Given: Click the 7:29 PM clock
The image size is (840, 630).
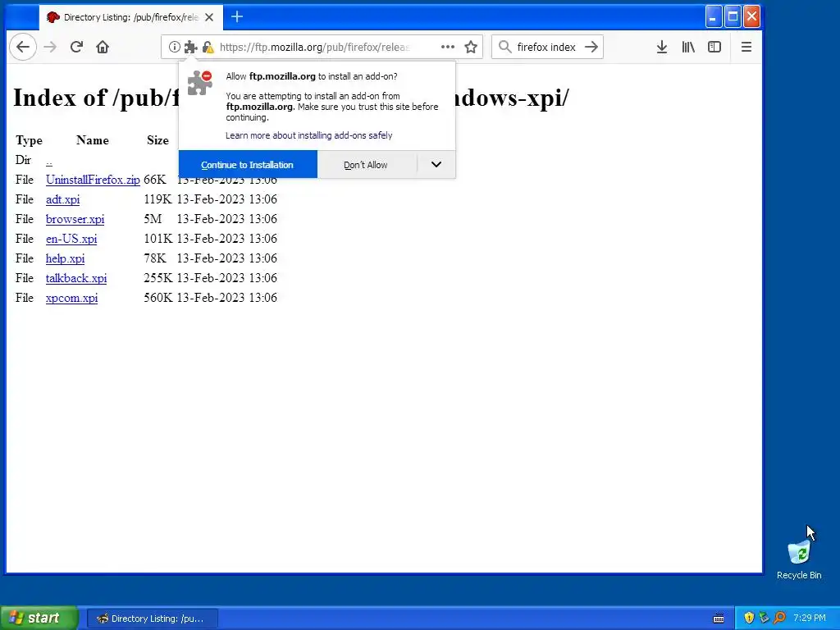Looking at the screenshot, I should tap(810, 618).
